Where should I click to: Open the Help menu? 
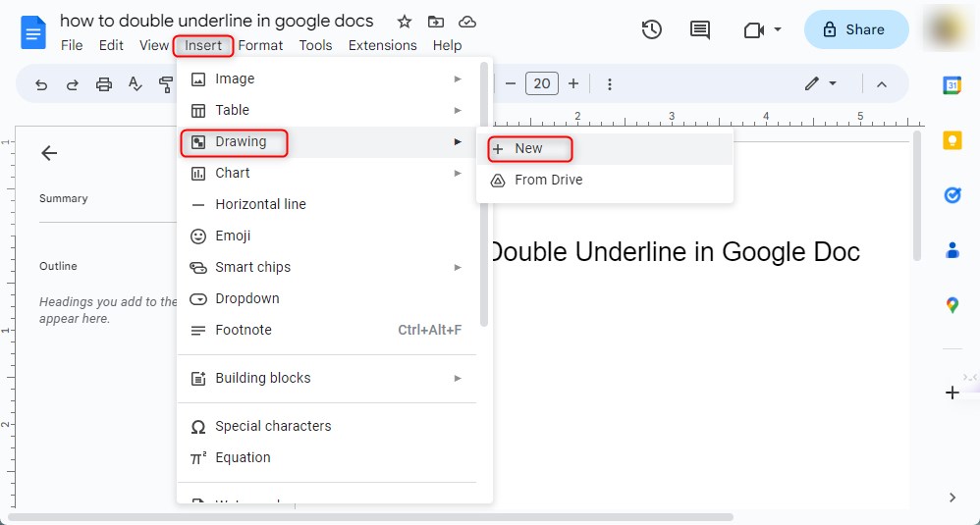click(x=447, y=45)
